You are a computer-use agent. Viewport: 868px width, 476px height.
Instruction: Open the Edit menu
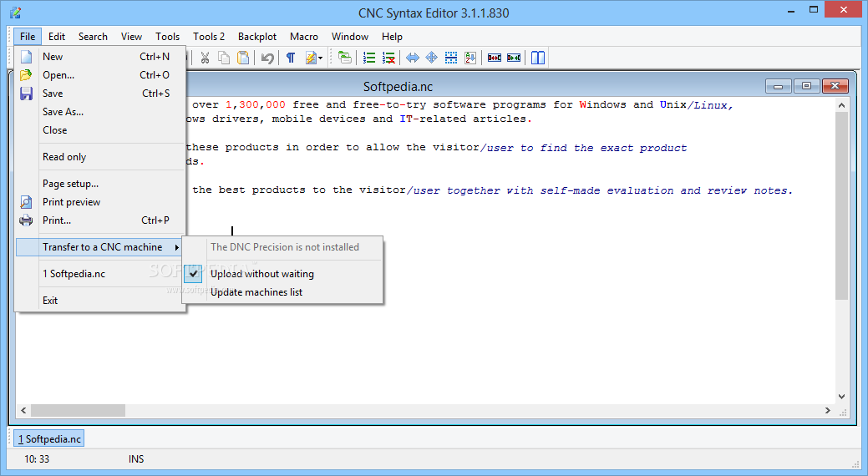point(57,37)
